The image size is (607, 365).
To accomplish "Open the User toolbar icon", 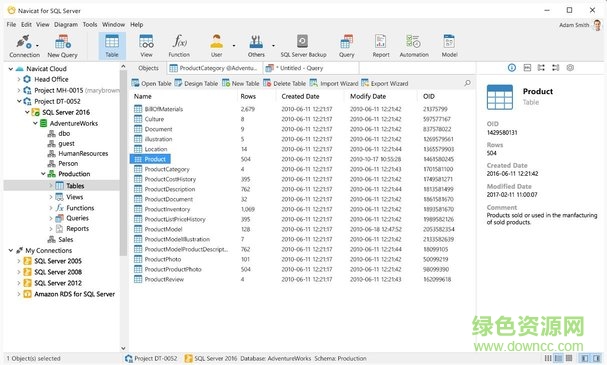I will tap(216, 46).
